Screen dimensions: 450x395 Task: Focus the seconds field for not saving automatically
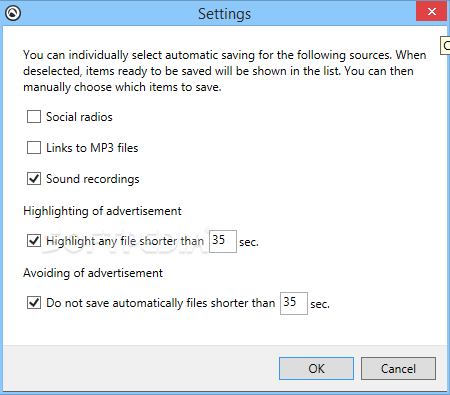(x=294, y=303)
